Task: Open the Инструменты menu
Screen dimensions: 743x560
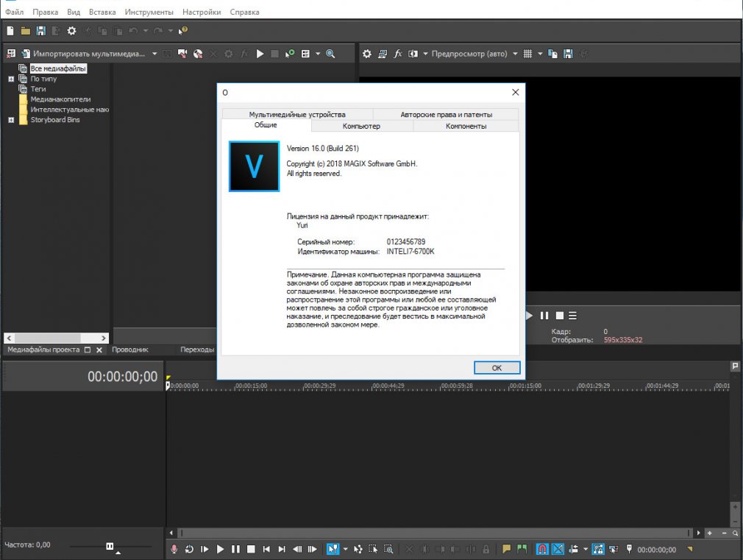Action: [149, 12]
